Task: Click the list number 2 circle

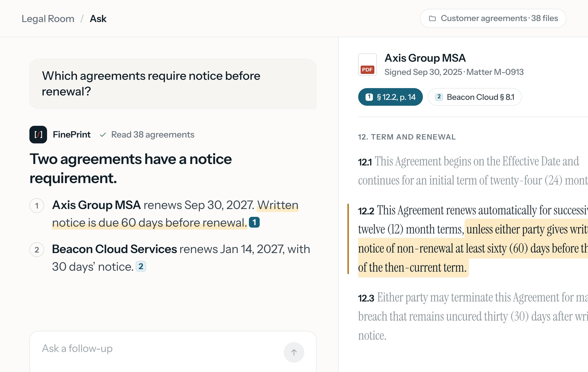Action: [x=37, y=250]
